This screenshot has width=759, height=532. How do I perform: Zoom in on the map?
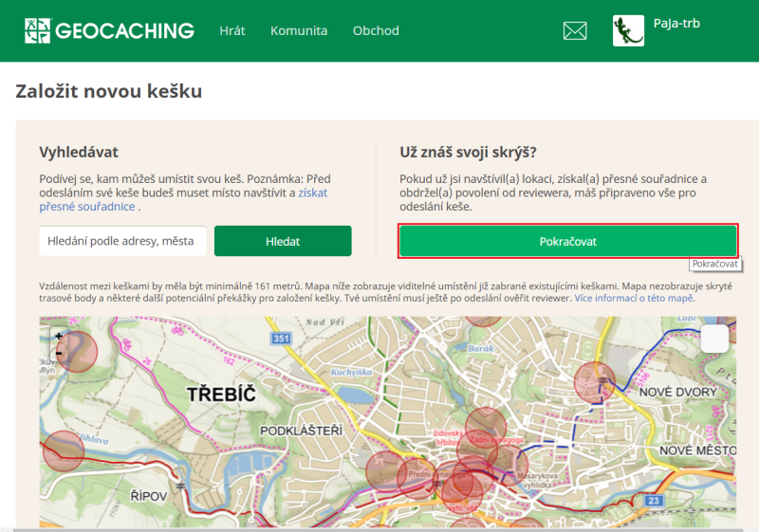coord(59,336)
